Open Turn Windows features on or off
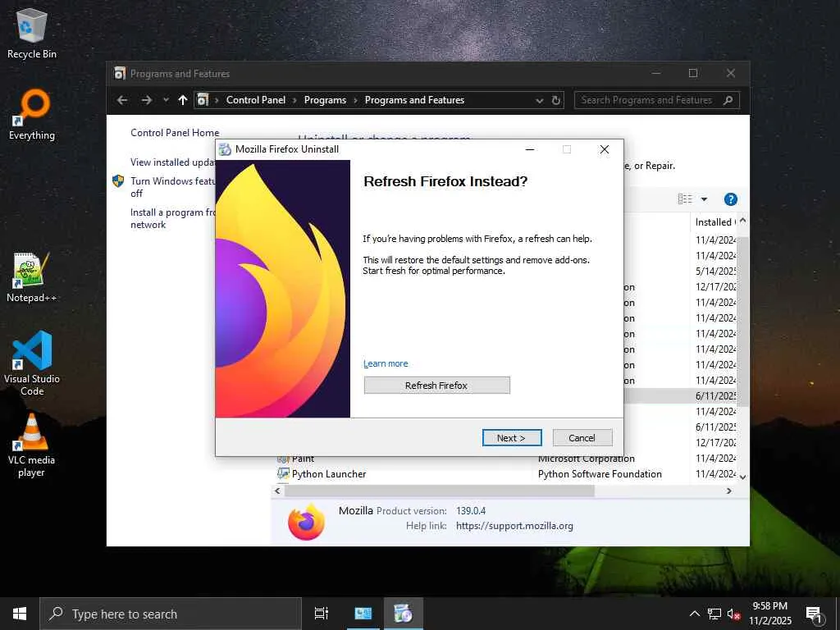Viewport: 840px width, 630px height. click(172, 187)
